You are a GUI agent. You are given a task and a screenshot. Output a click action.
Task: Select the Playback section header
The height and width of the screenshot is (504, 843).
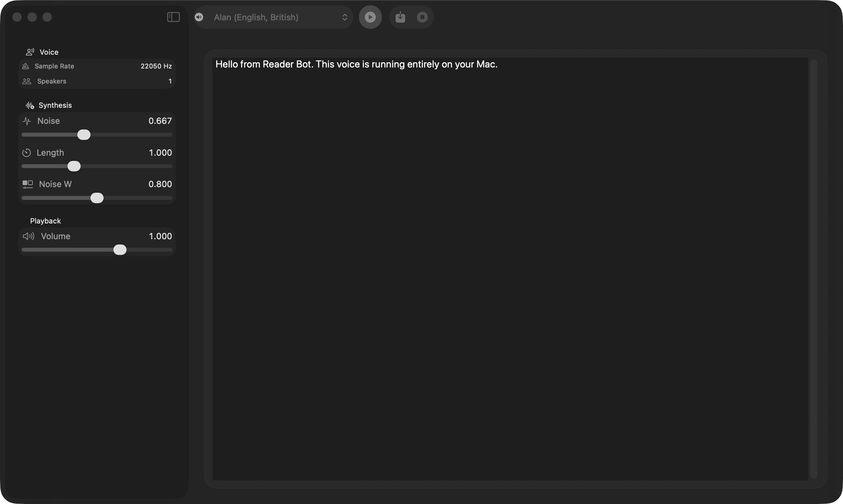[x=46, y=221]
